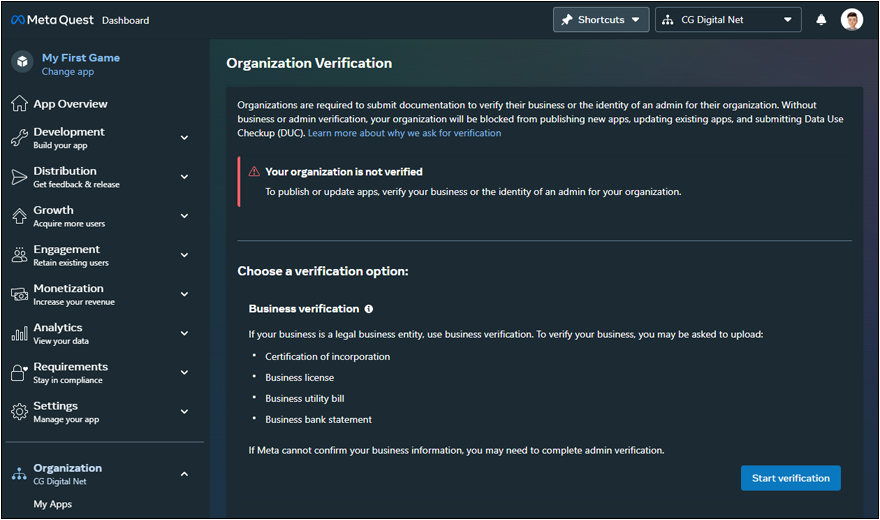This screenshot has height=520, width=880.
Task: Open App Overview in the sidebar
Action: [70, 104]
